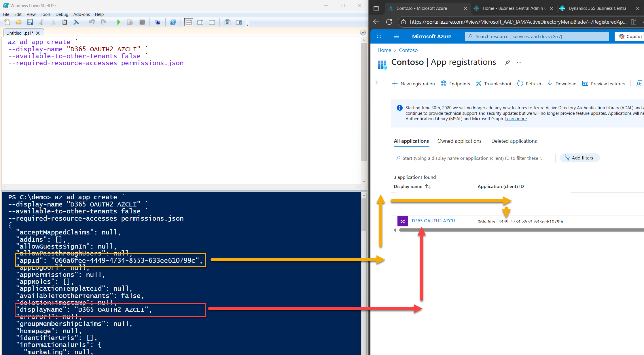Screen dimensions: 644x355
Task: Expand toolbar overflow options arrow
Action: (247, 25)
